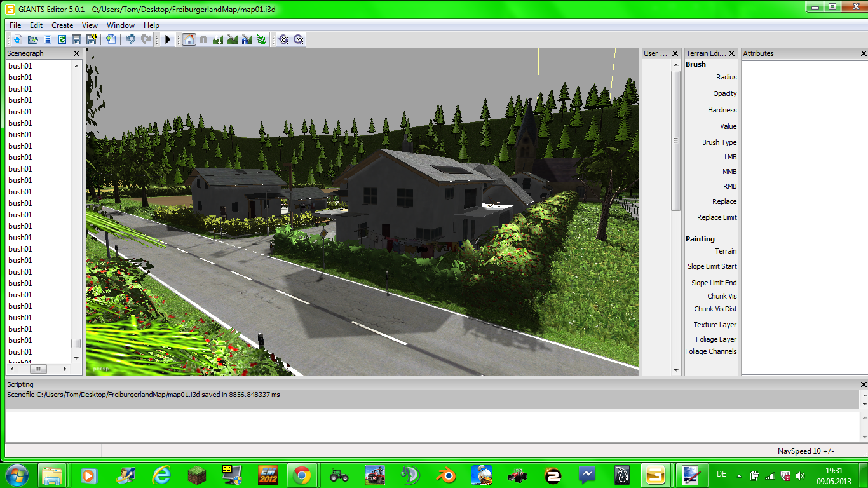
Task: Toggle the foliage paint mode icon
Action: click(262, 39)
